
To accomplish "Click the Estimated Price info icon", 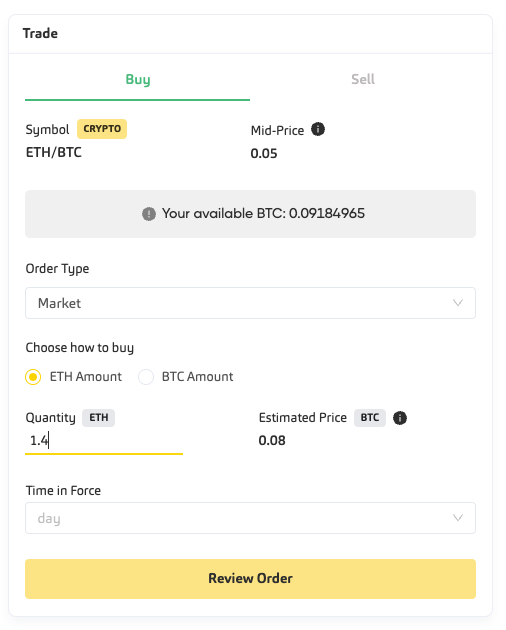I will tap(399, 418).
